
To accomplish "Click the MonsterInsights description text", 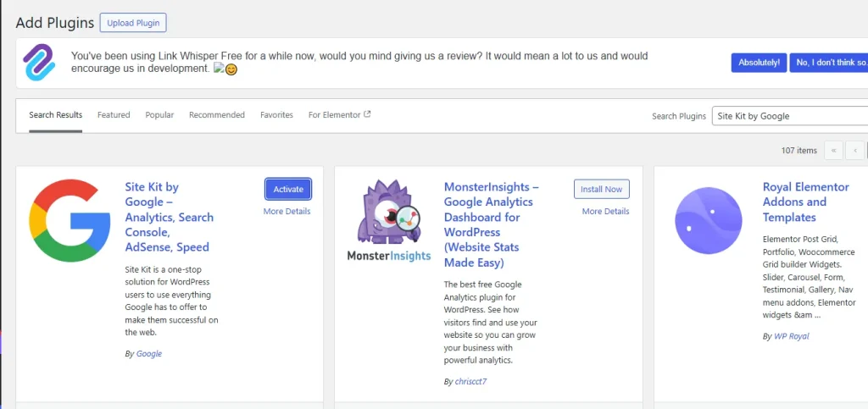I will click(x=491, y=323).
